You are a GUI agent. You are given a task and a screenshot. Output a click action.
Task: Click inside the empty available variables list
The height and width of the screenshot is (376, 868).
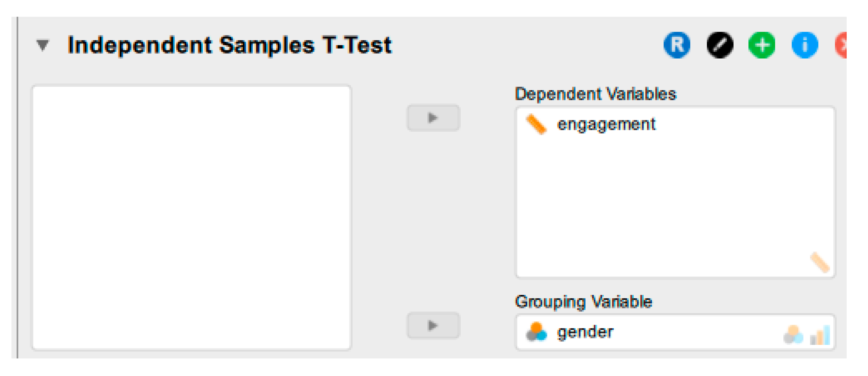[x=191, y=218]
